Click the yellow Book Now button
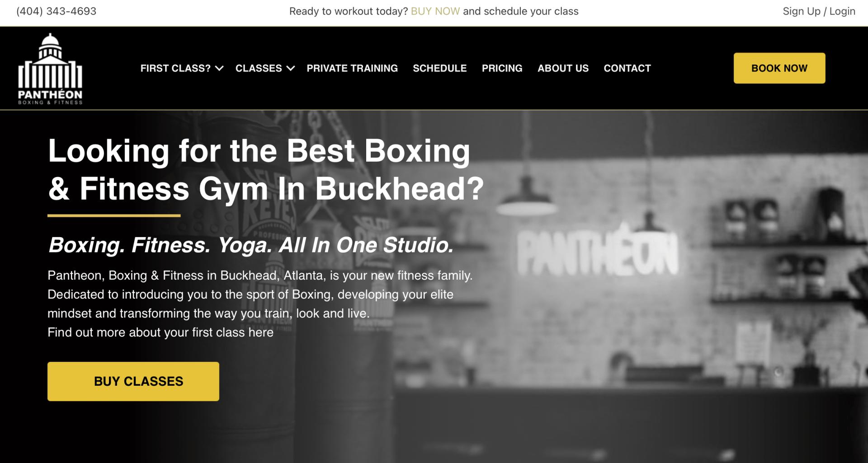 [779, 68]
